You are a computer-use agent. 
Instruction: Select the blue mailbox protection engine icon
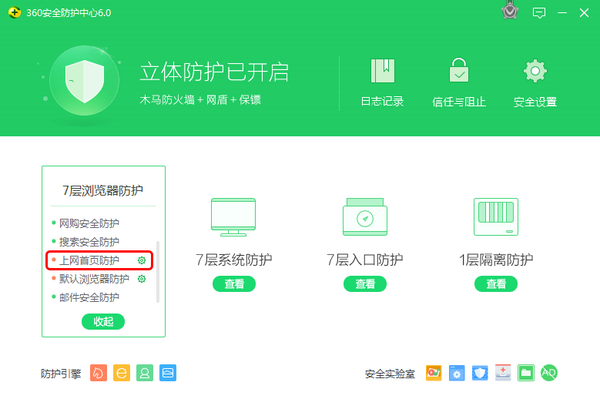coord(168,373)
